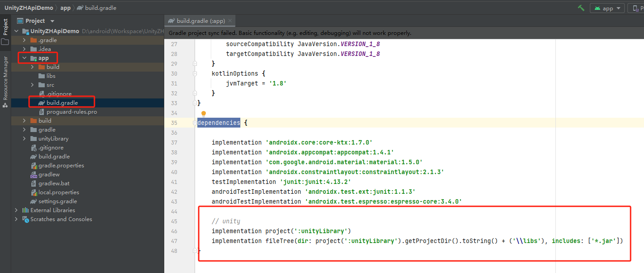Viewport: 644px width, 273px height.
Task: Click the selected dependencies keyword
Action: [x=219, y=123]
